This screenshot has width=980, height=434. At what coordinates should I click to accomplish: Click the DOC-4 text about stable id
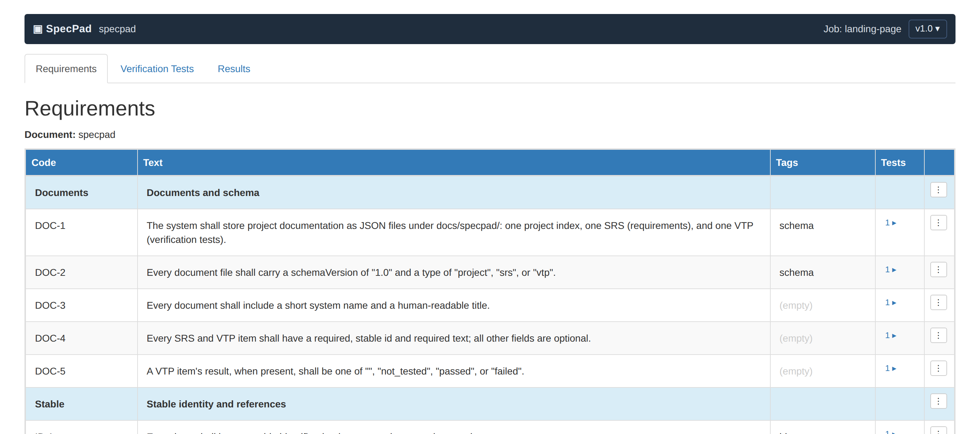point(369,338)
